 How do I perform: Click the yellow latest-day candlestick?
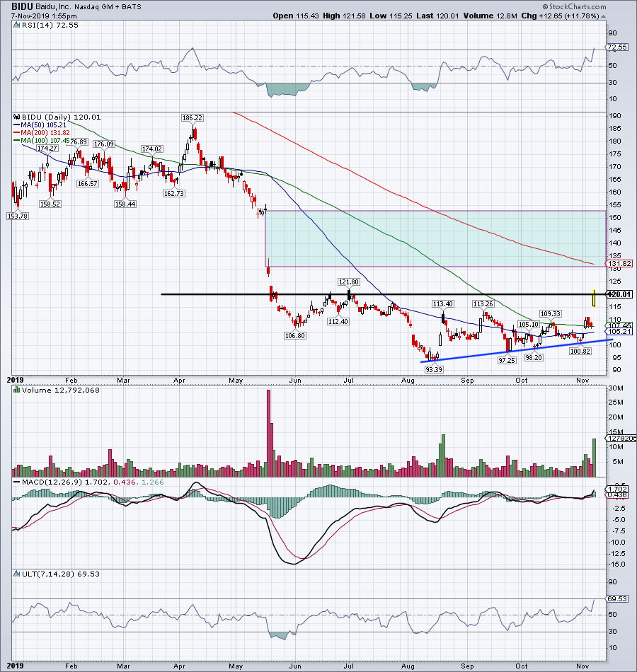594,299
